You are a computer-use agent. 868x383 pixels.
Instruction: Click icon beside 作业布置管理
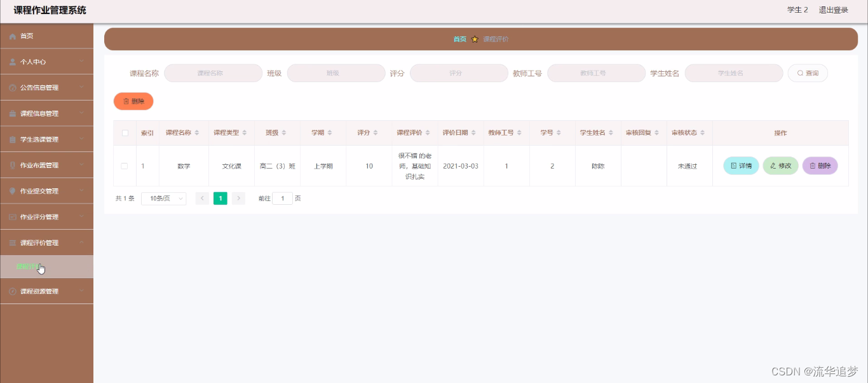(13, 165)
